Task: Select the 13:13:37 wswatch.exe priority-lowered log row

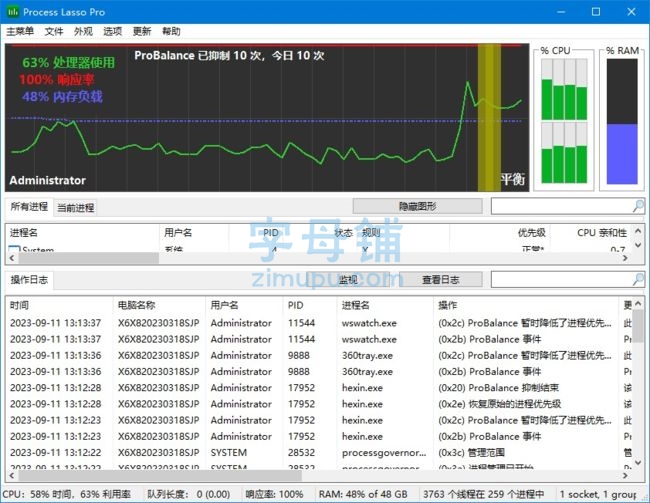Action: coord(318,323)
